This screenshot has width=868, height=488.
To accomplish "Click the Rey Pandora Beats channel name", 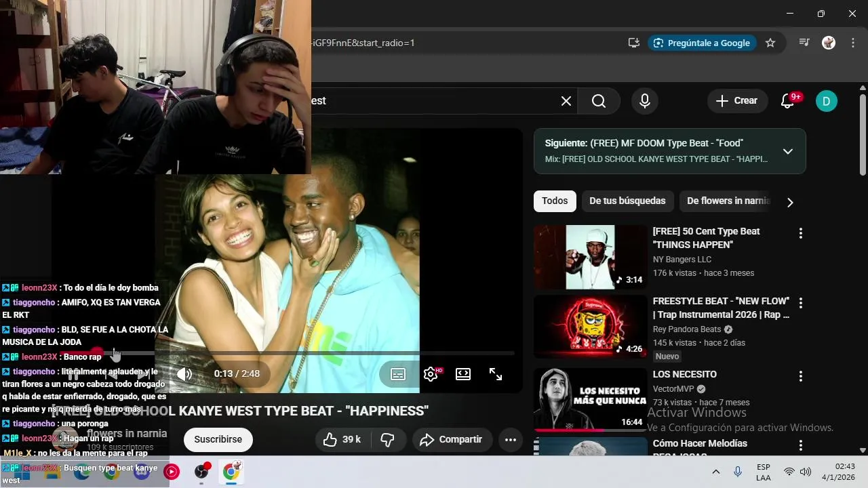I will click(x=687, y=329).
